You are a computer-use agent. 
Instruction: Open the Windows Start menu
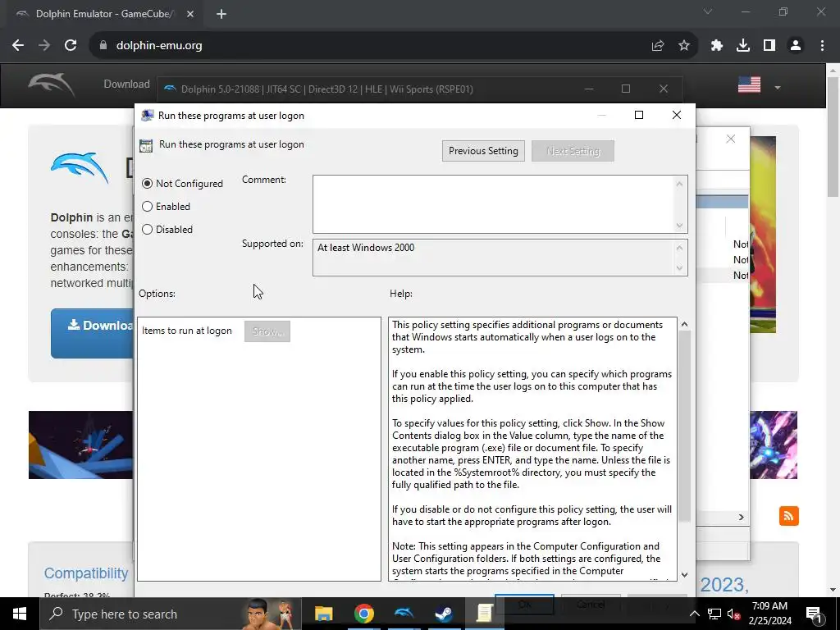tap(20, 614)
